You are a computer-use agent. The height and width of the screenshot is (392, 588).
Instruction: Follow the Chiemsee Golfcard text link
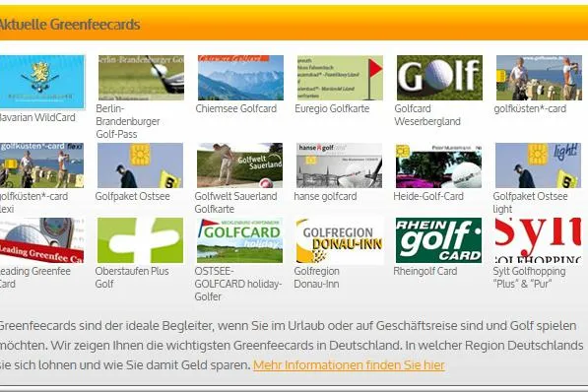(x=235, y=108)
